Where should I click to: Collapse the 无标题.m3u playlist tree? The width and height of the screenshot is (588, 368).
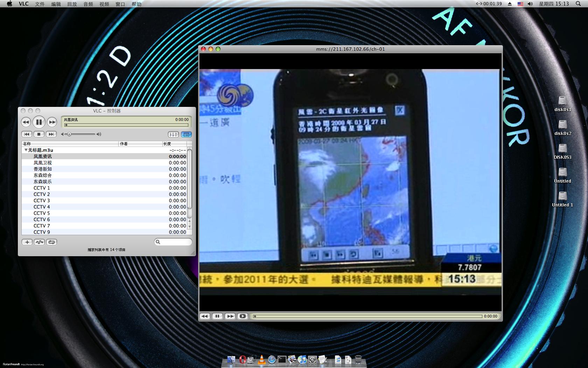(x=26, y=150)
